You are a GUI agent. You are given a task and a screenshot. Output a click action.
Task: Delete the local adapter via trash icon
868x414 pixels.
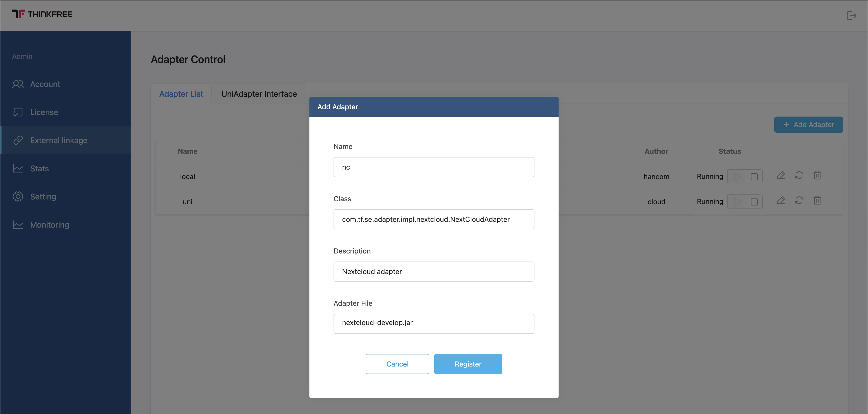point(817,176)
